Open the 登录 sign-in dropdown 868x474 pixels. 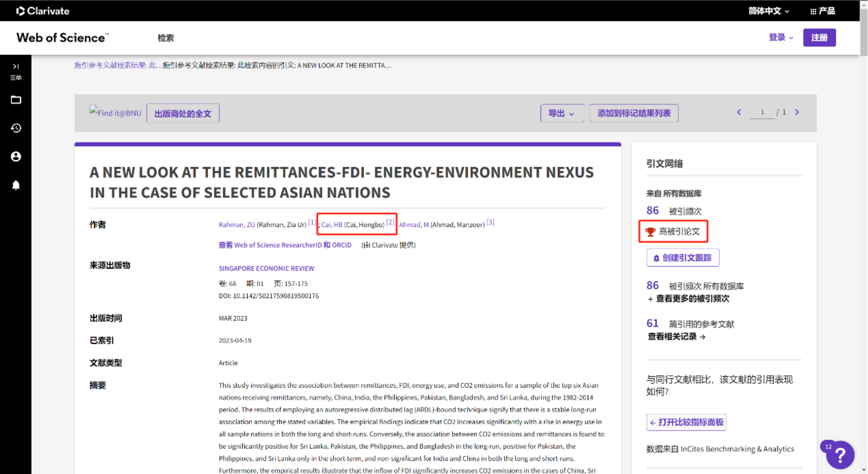tap(781, 38)
